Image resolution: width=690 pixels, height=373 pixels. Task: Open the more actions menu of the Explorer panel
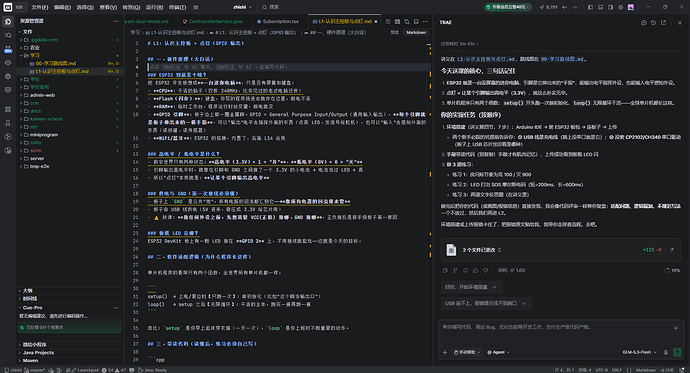pyautogui.click(x=115, y=21)
